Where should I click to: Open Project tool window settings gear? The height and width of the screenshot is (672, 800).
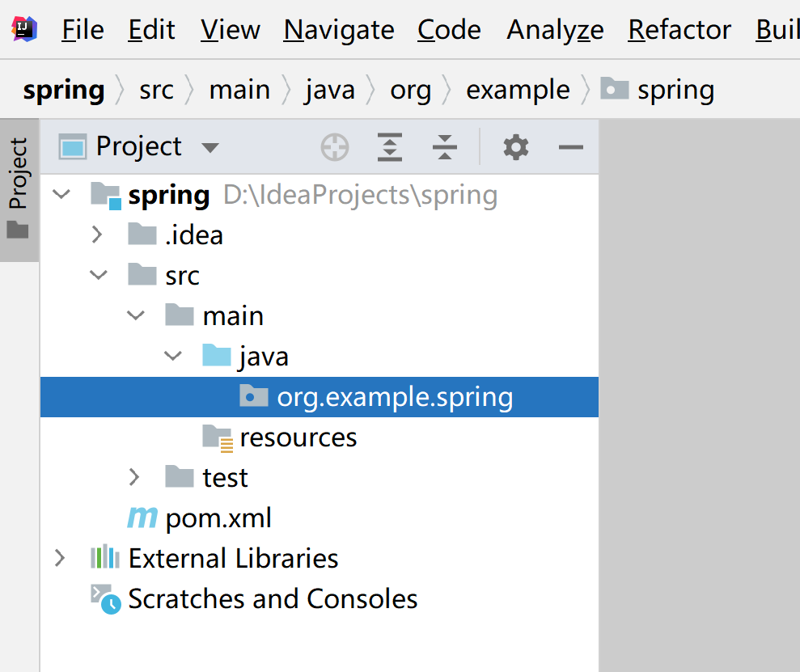515,147
